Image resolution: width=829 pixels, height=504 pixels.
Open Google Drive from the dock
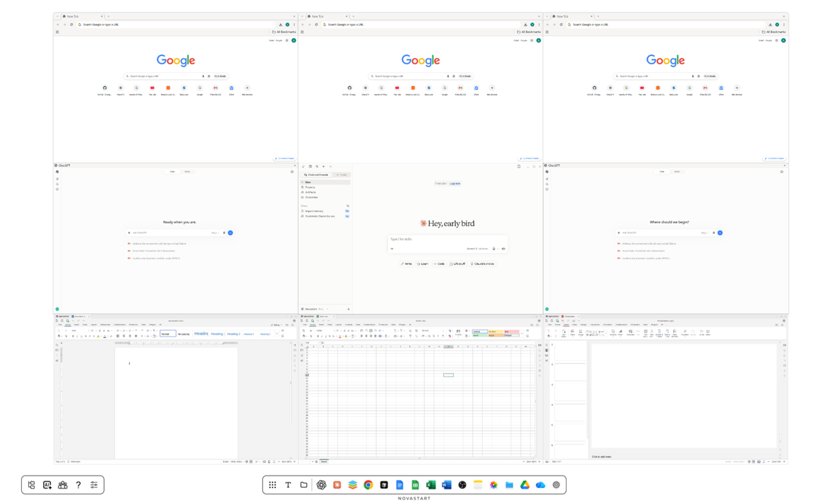(525, 485)
